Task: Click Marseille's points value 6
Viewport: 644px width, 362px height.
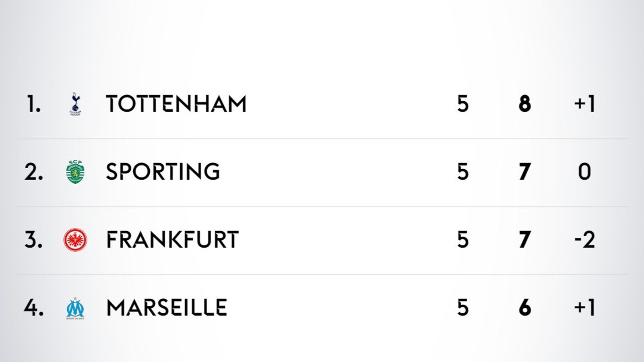Action: [x=525, y=308]
